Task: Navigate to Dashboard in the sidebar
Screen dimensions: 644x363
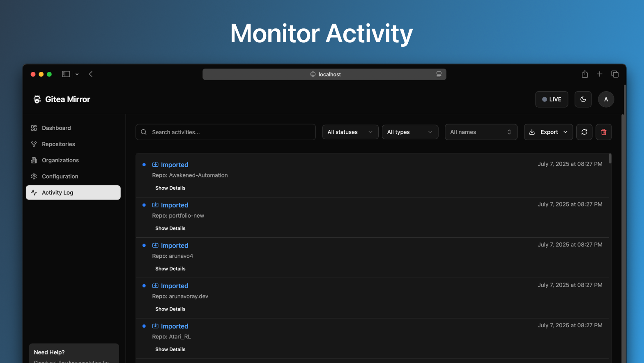Action: coord(56,128)
